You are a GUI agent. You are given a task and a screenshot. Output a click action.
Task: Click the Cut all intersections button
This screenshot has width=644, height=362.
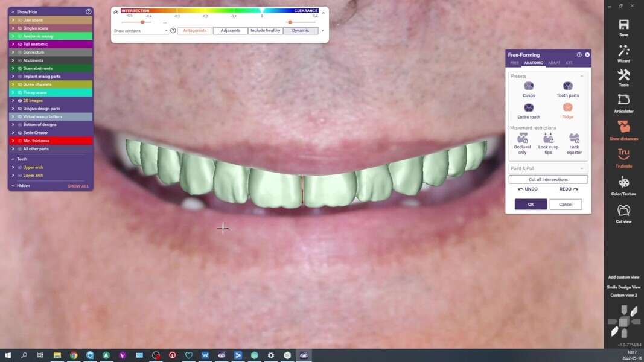pyautogui.click(x=547, y=179)
